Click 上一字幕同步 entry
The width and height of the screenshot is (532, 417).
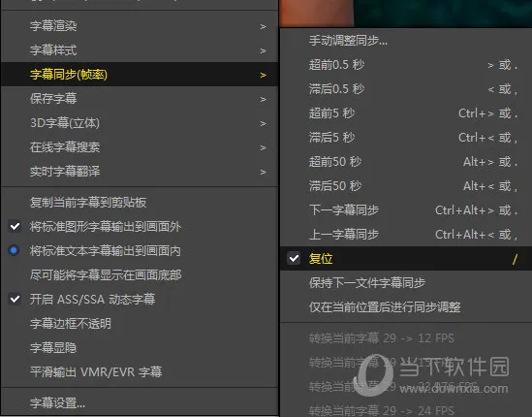[406, 235]
